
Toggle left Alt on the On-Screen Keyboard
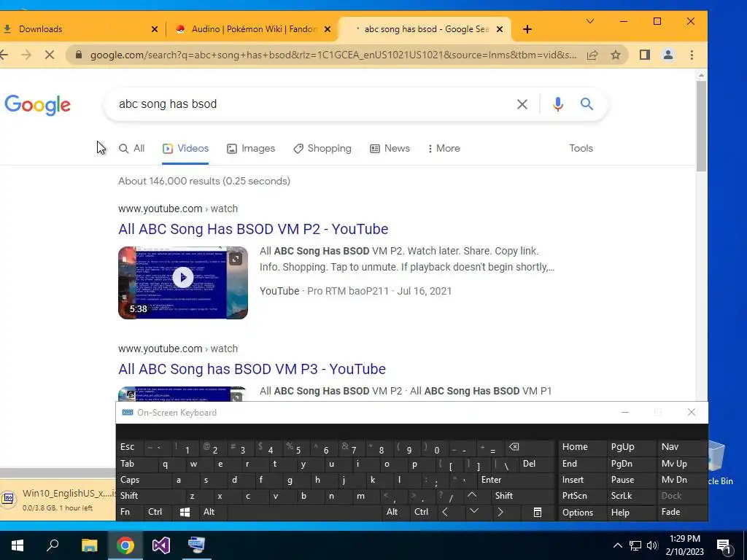coord(212,513)
